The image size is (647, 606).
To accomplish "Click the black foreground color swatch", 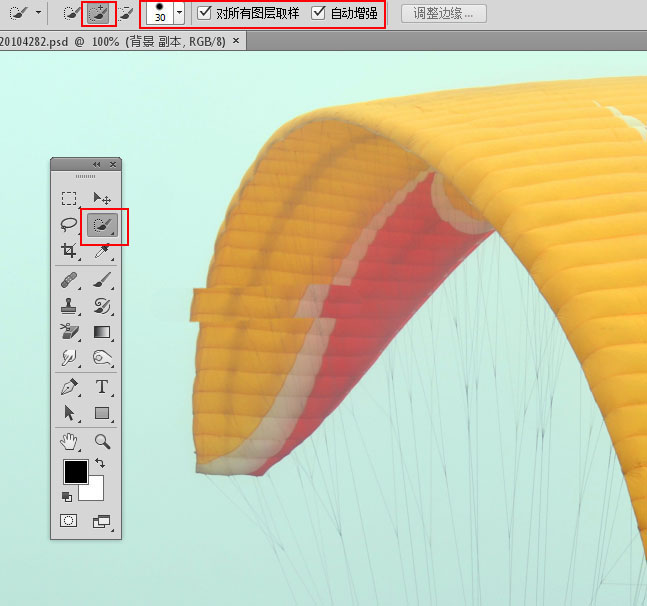I will [x=75, y=472].
